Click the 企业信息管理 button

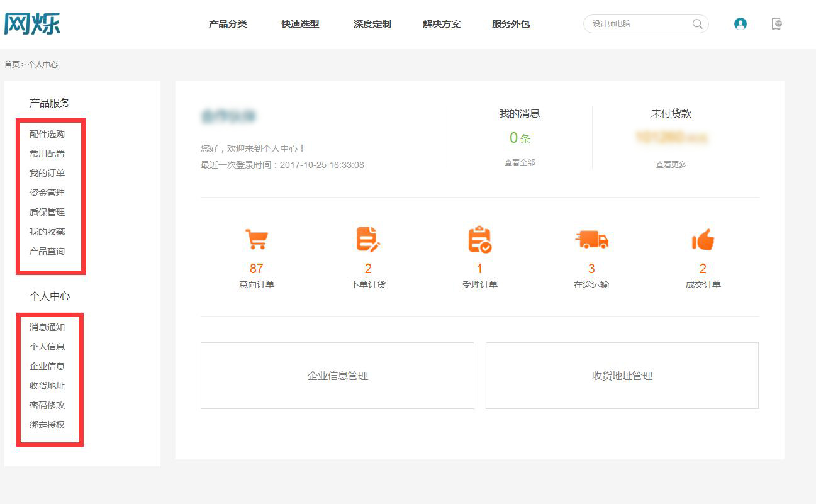[337, 376]
